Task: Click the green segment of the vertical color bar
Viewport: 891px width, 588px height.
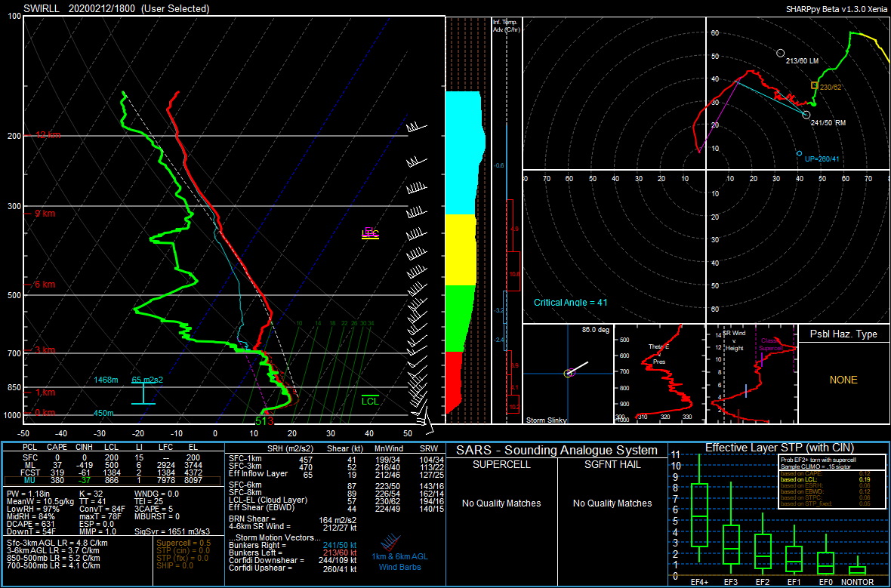Action: 458,318
